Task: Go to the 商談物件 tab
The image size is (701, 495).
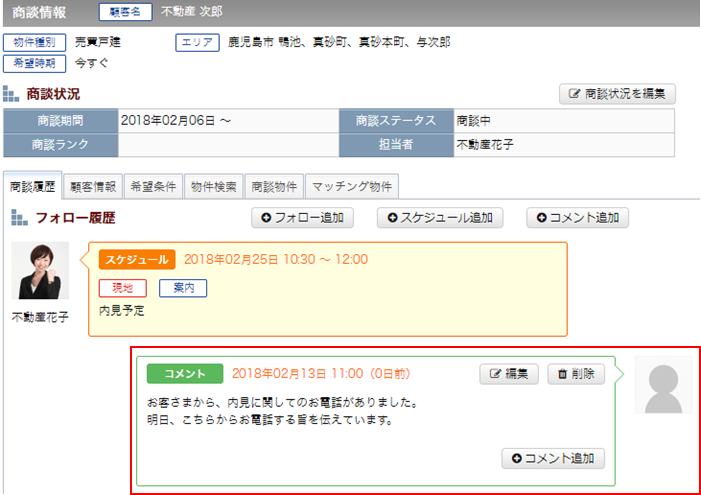Action: click(x=273, y=186)
